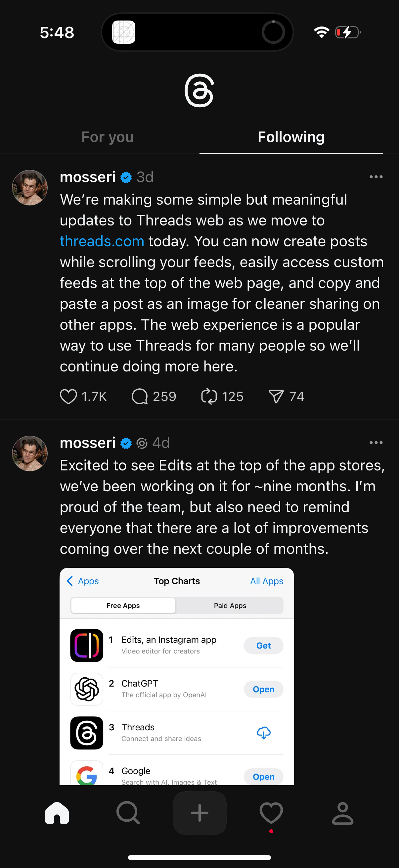This screenshot has width=399, height=868.
Task: Select the Following tab
Action: click(x=290, y=137)
